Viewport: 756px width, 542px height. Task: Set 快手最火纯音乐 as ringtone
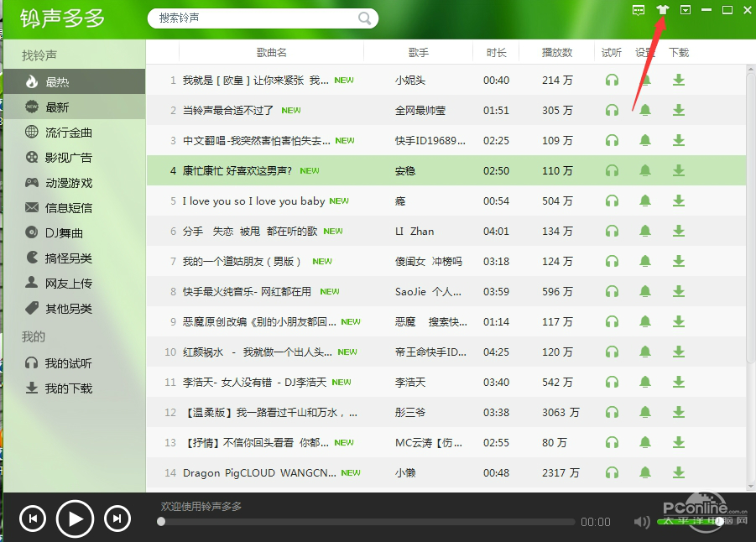tap(645, 291)
